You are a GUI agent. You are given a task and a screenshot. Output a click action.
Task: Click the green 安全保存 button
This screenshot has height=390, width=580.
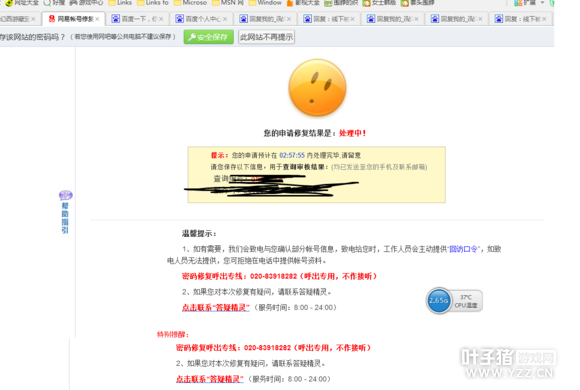click(x=209, y=37)
